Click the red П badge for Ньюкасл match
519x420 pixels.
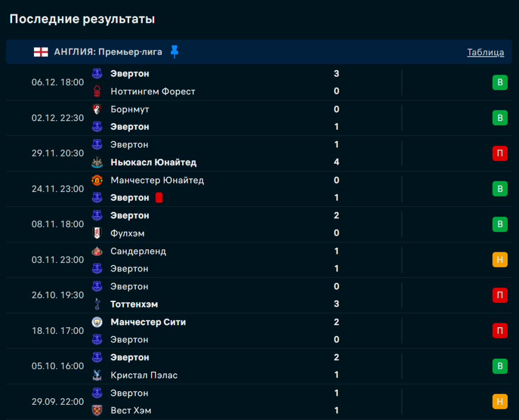[x=499, y=153]
